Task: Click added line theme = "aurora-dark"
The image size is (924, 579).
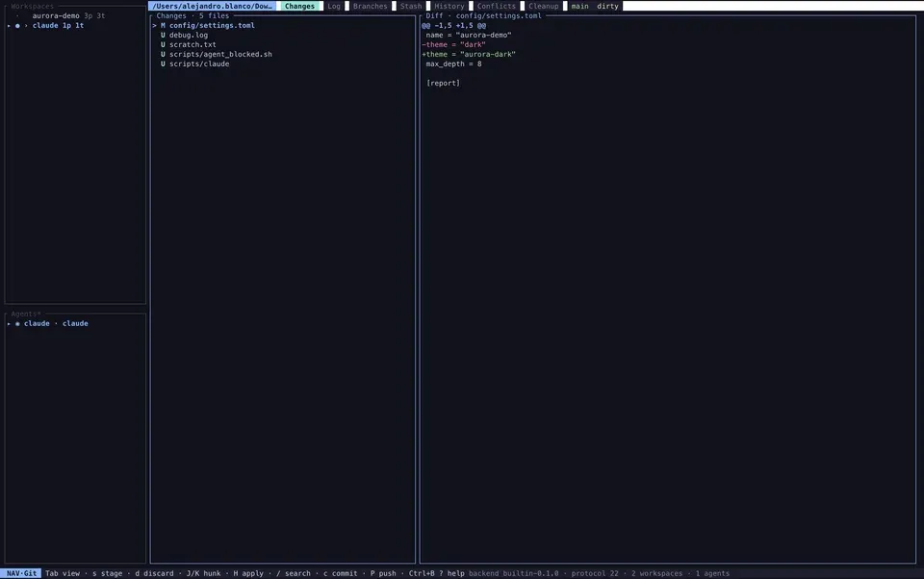Action: pyautogui.click(x=469, y=54)
